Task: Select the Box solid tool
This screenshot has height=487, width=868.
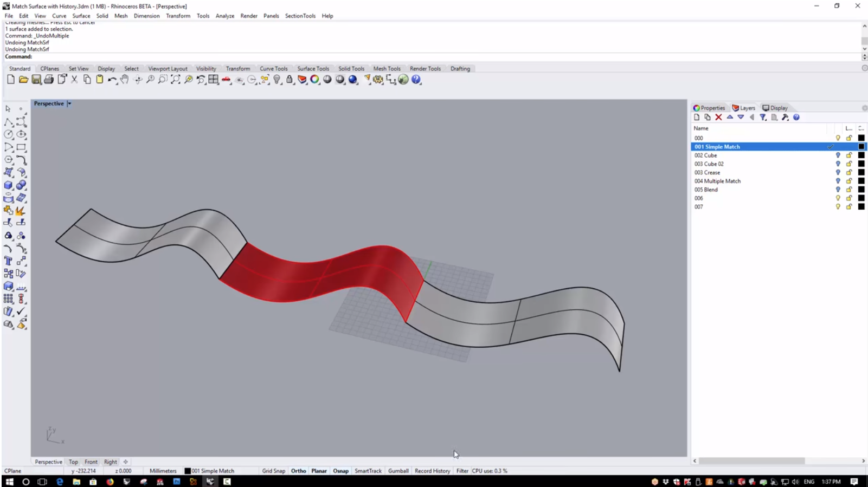Action: (x=9, y=185)
